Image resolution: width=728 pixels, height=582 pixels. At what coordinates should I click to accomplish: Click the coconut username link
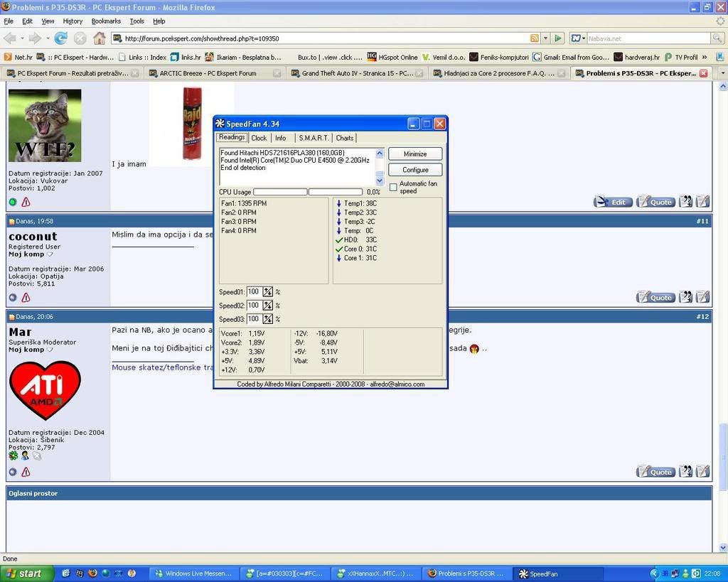33,236
